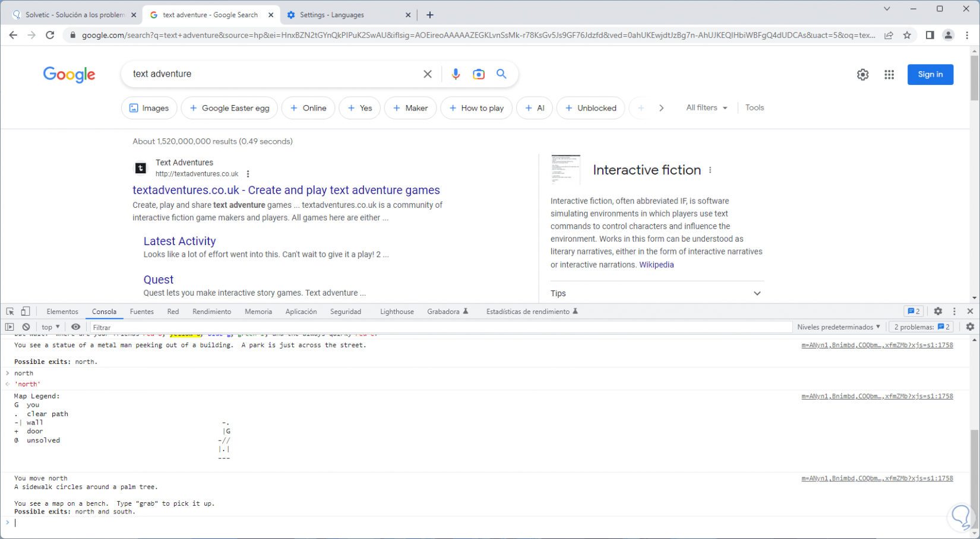Toggle the DevTools device toolbar icon

pos(26,312)
